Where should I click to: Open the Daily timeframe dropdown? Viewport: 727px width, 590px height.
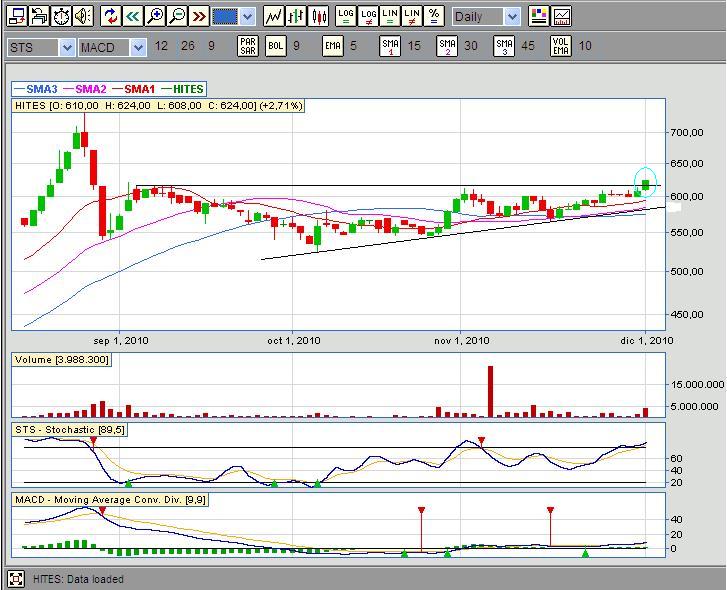pos(486,17)
